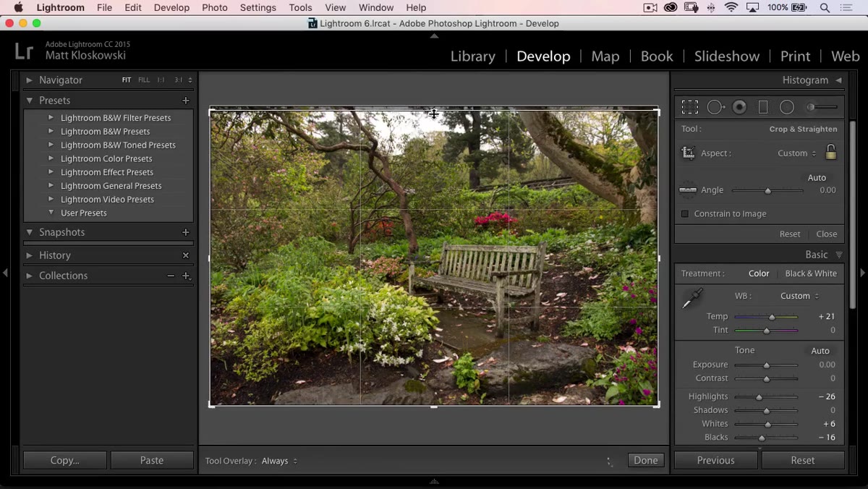Screen dimensions: 868x489
Task: Collapse right panel group with side arrow
Action: (862, 273)
